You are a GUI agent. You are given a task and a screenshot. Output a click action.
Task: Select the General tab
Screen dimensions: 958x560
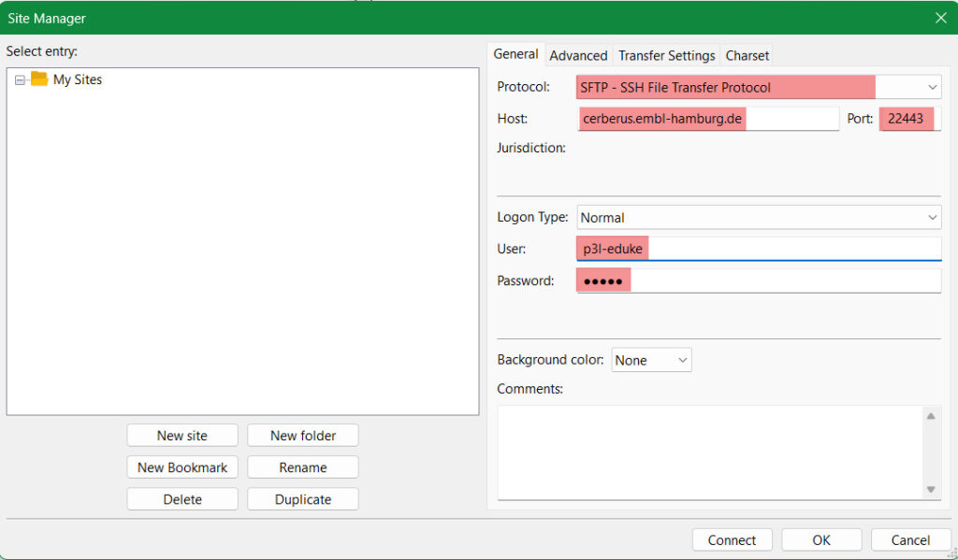click(515, 54)
